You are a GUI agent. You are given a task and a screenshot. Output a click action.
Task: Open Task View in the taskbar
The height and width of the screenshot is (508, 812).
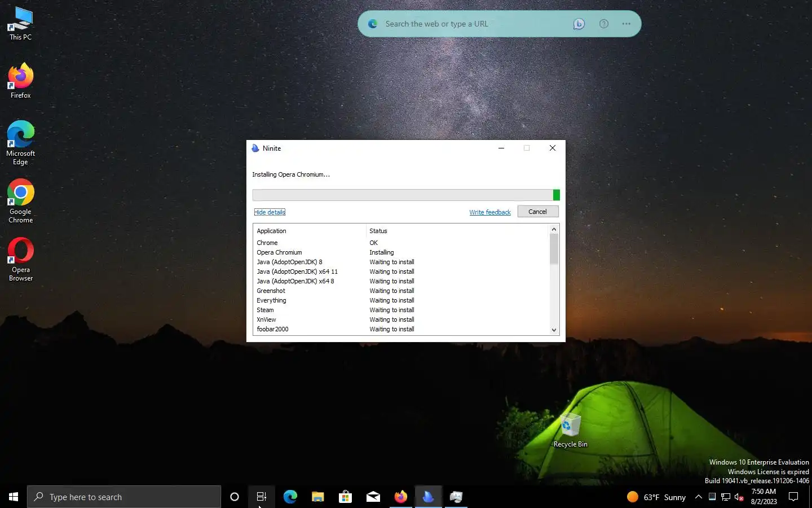tap(262, 497)
